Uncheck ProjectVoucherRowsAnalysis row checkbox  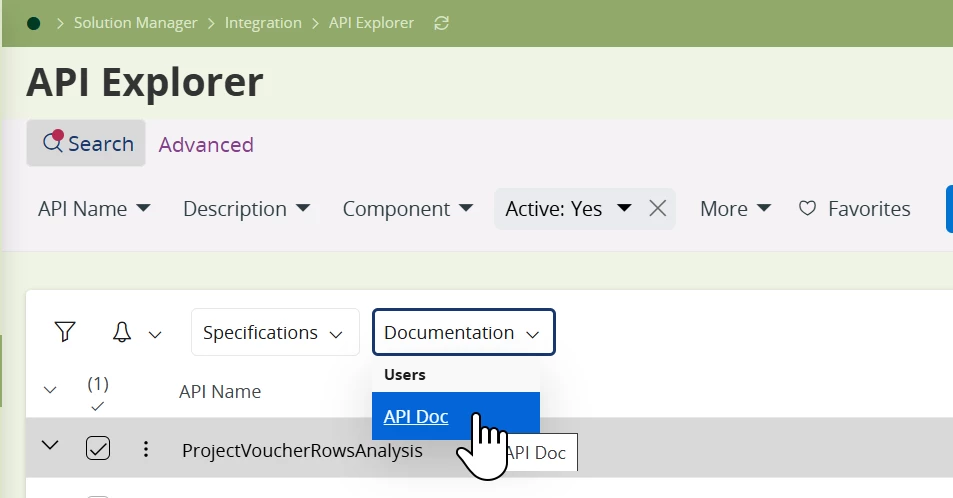[x=98, y=449]
